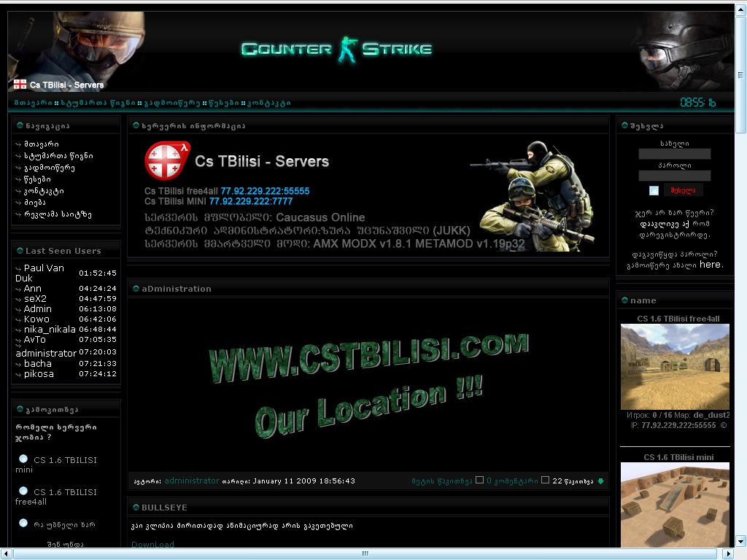This screenshot has height=560, width=747.
Task: Open the Paul Van Duk user profile
Action: 39,273
